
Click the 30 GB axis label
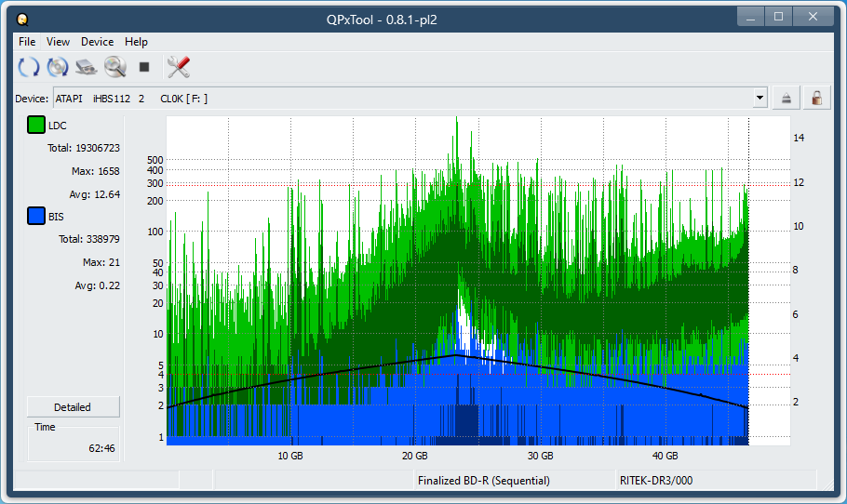[540, 456]
